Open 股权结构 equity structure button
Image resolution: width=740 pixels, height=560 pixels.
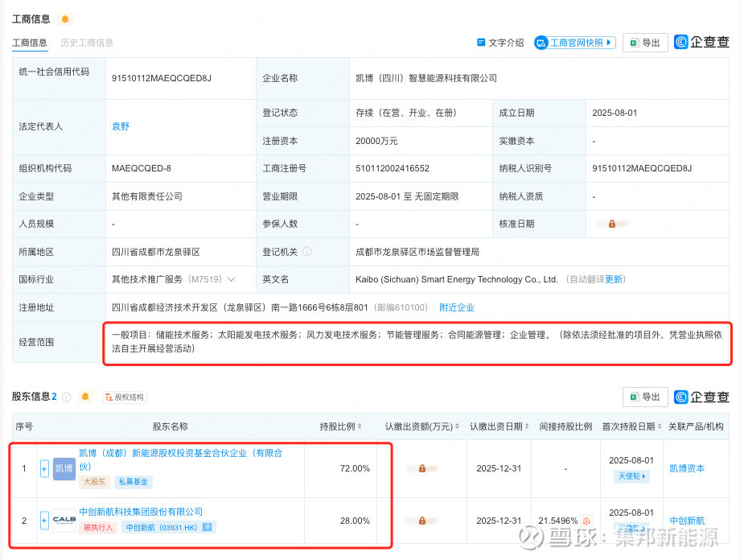pos(125,397)
